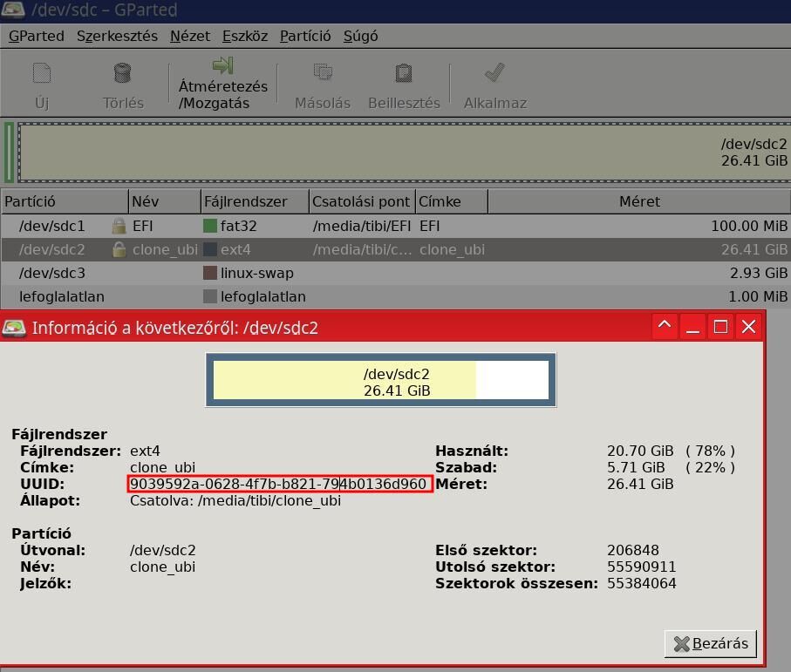
Task: Click the Utolsó szektor value '55590911'
Action: 642,567
